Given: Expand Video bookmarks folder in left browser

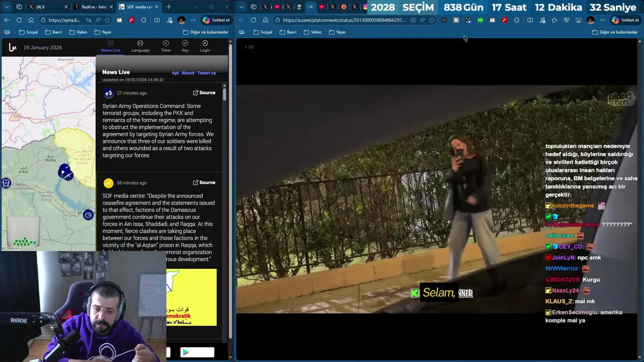Looking at the screenshot, I should 78,32.
